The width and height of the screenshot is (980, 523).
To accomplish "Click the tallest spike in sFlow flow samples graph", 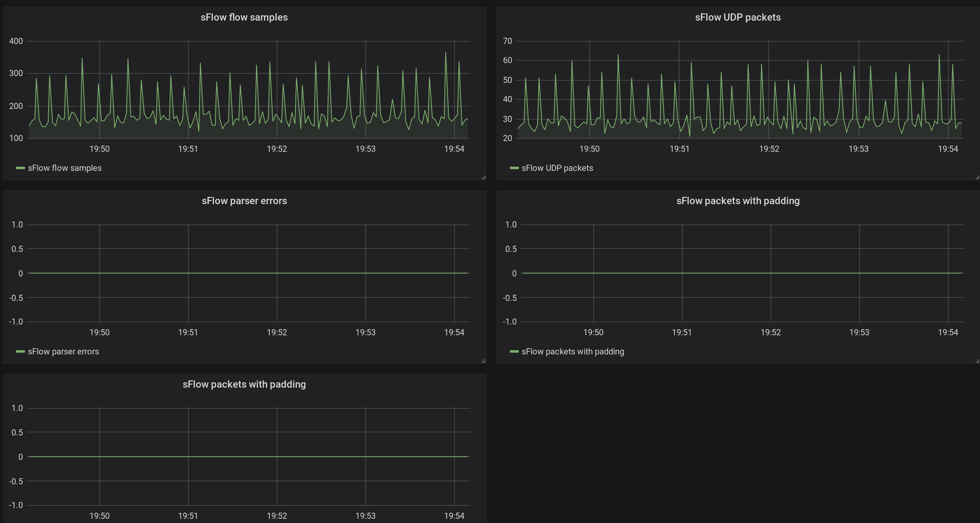I will (x=445, y=53).
